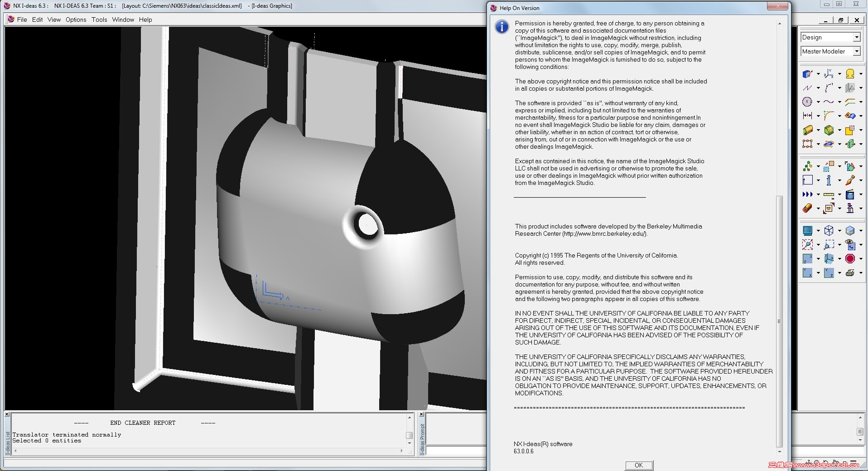The height and width of the screenshot is (471, 868).
Task: Expand arrow beside the printer icon
Action: pos(861,273)
